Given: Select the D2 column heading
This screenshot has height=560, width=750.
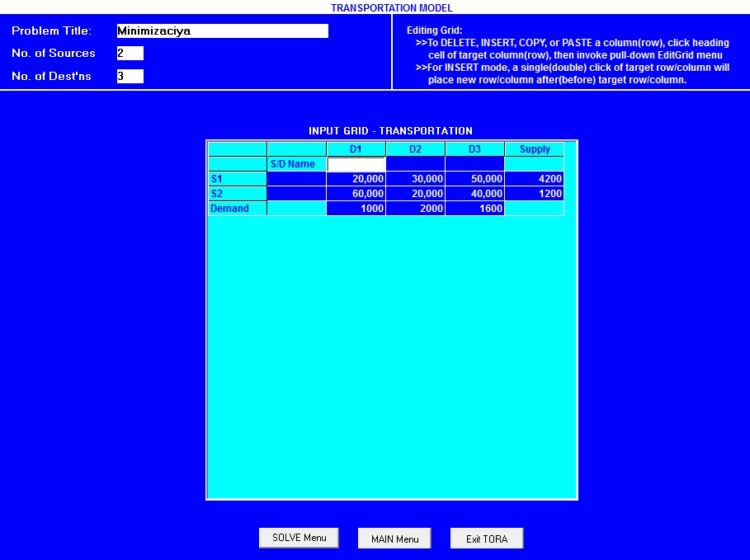Looking at the screenshot, I should (x=415, y=149).
